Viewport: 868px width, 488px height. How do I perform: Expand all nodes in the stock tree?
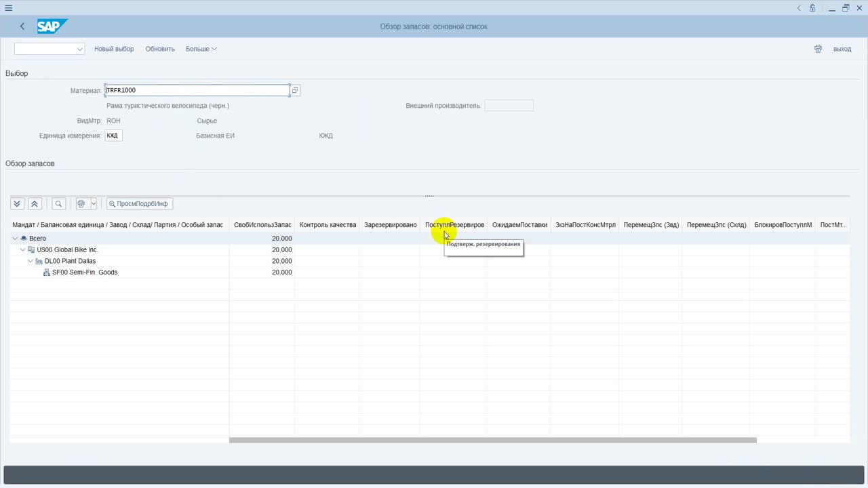[18, 203]
